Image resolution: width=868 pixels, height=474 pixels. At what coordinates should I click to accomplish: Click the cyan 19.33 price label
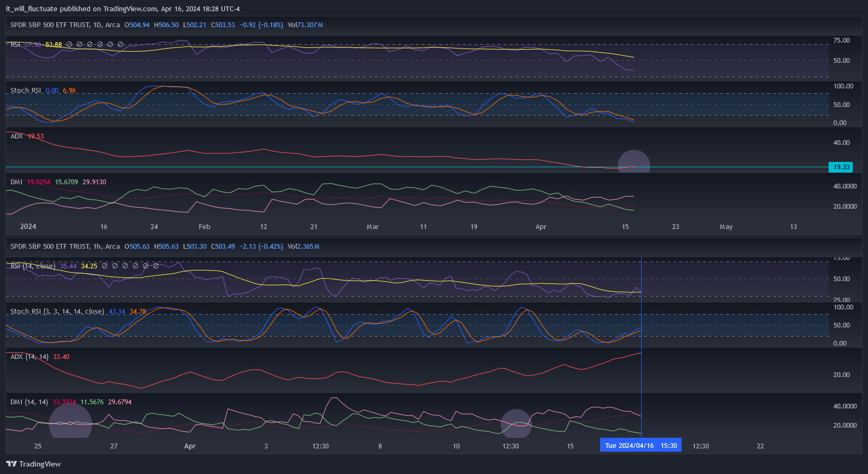841,167
